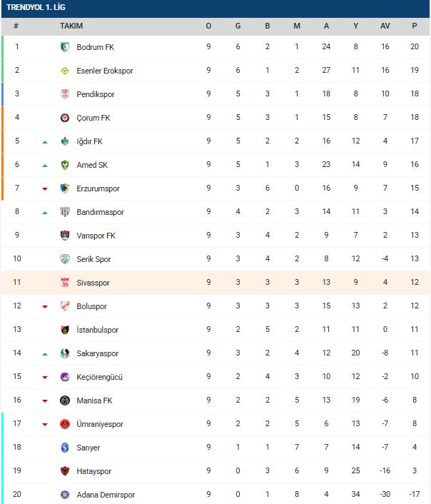Image resolution: width=431 pixels, height=504 pixels.
Task: Click the TRENDYOL 1. LİG title bar
Action: click(215, 7)
